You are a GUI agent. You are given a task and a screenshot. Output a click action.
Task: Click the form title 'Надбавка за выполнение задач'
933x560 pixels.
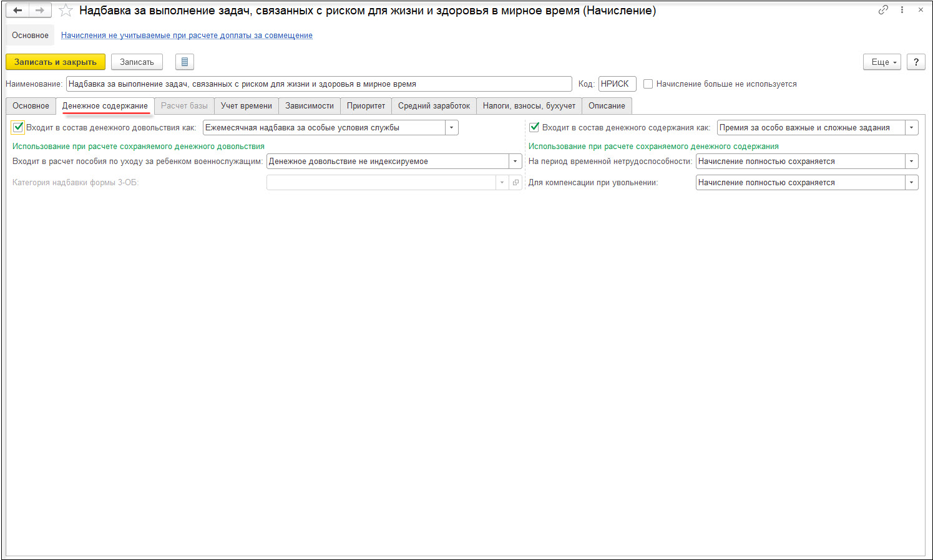[x=368, y=11]
